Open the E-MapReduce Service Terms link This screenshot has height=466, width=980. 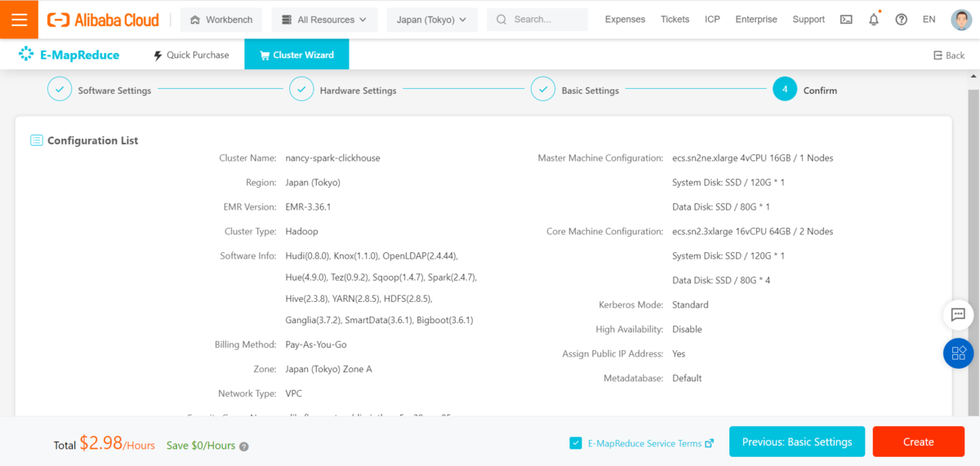click(644, 443)
